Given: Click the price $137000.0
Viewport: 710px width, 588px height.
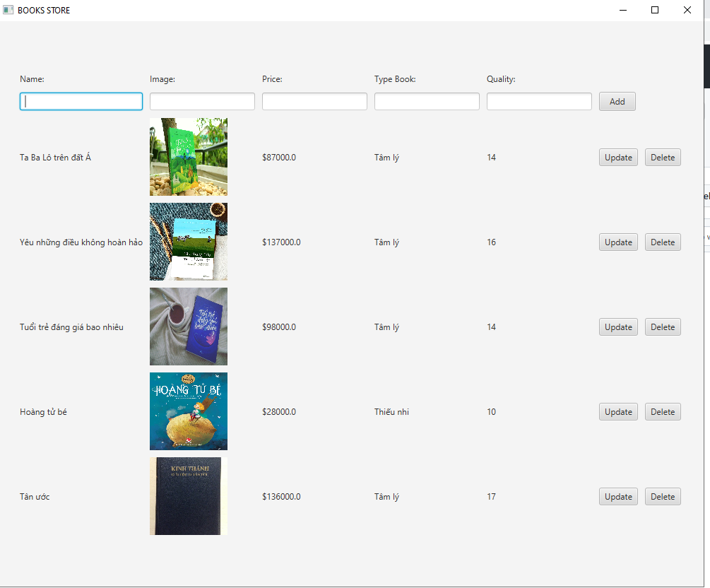Looking at the screenshot, I should [x=281, y=242].
